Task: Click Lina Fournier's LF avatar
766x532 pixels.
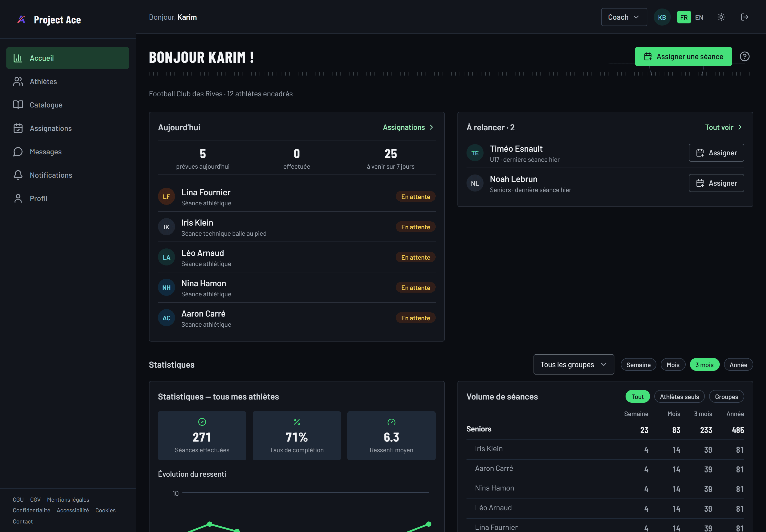Action: pos(166,197)
